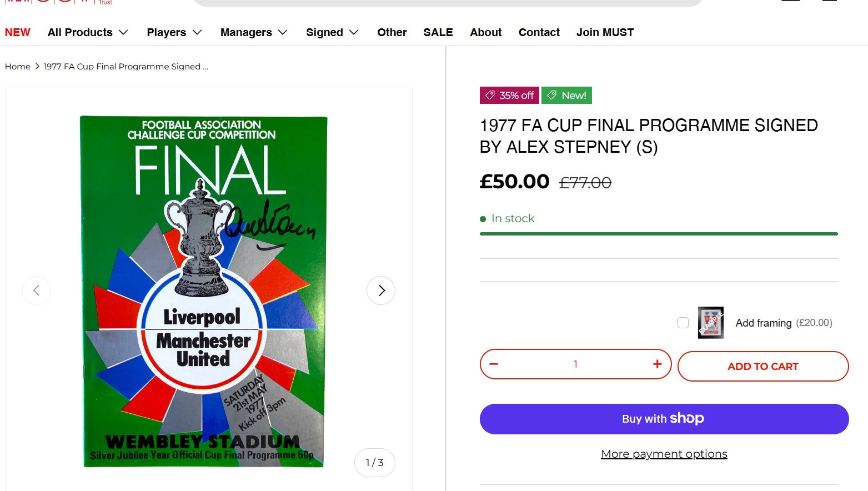Image resolution: width=868 pixels, height=491 pixels.
Task: Open the Managers dropdown
Action: click(x=254, y=32)
